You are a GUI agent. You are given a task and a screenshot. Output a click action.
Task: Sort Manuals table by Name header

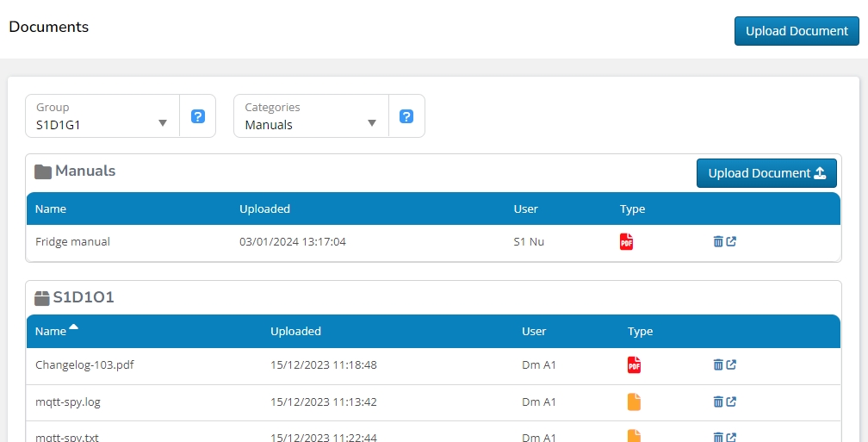(51, 209)
